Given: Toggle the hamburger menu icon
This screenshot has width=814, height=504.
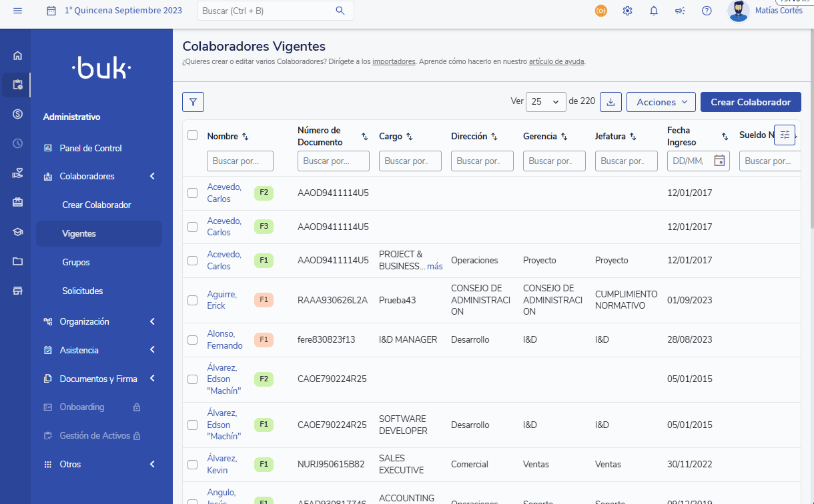Looking at the screenshot, I should 18,11.
